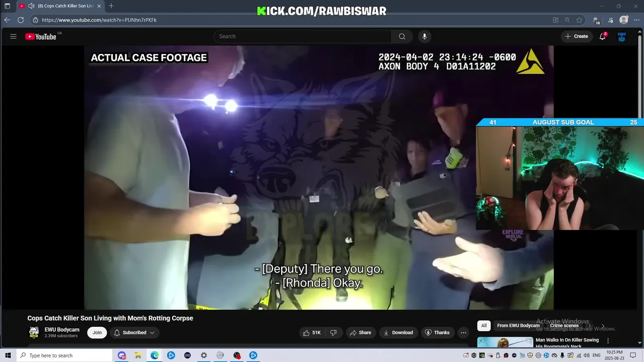
Task: Open the clock showing 10:25 PM
Action: (x=615, y=355)
